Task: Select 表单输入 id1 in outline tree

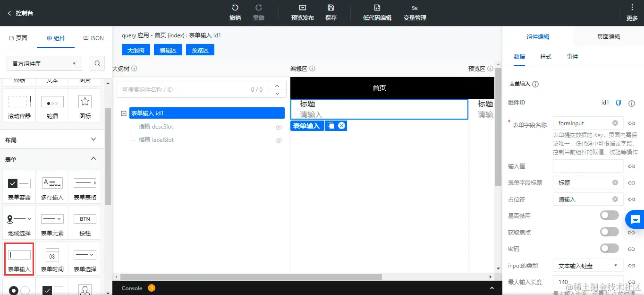Action: [x=207, y=113]
